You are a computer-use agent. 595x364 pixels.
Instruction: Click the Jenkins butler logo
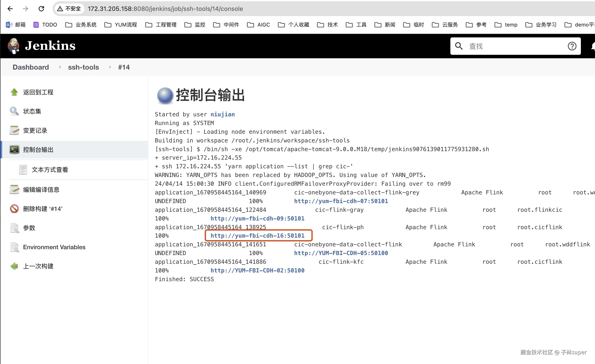click(x=13, y=46)
